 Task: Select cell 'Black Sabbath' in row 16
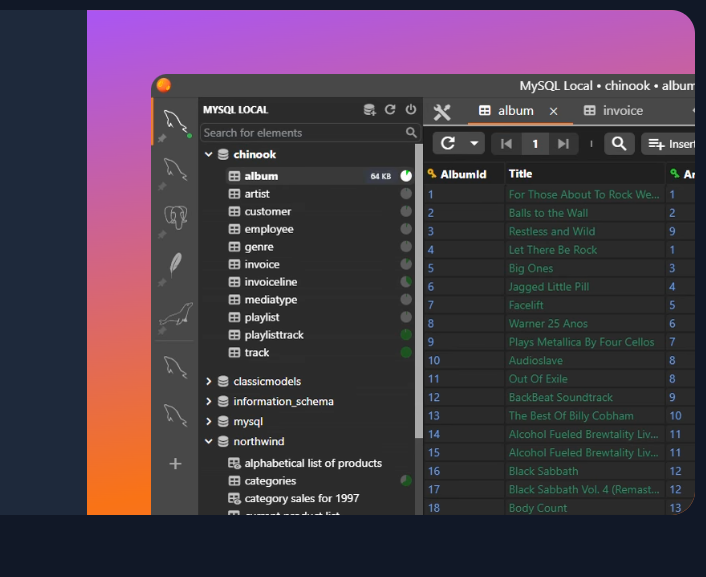(584, 471)
